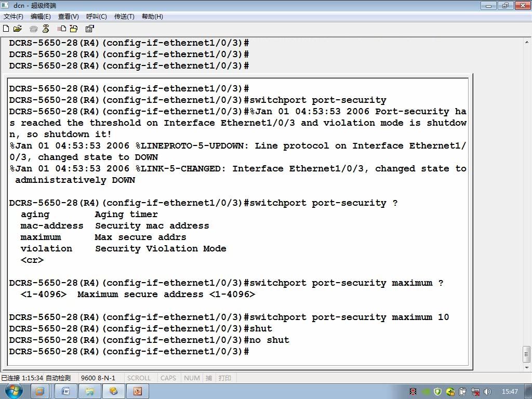Click the '#shut' command line

coord(140,329)
